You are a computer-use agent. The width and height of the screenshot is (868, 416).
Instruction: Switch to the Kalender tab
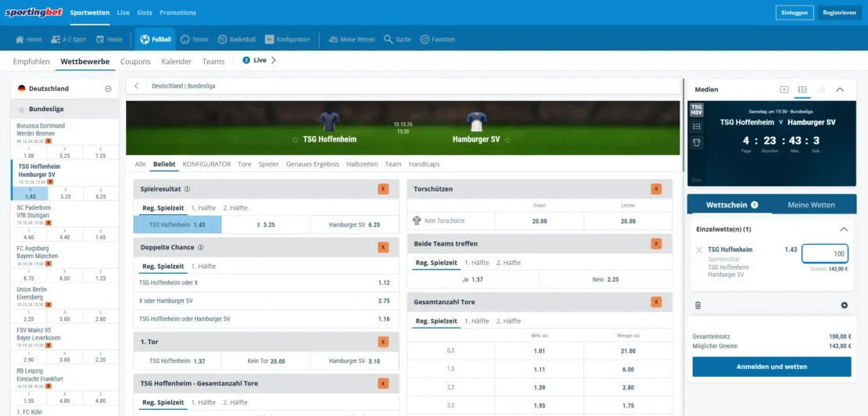click(x=177, y=62)
